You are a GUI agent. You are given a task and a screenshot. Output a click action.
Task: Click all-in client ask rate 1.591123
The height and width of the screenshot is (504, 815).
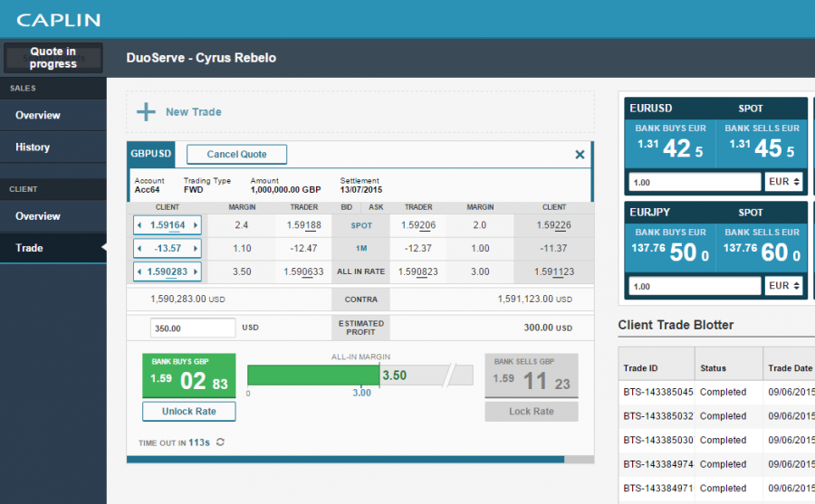coord(554,271)
